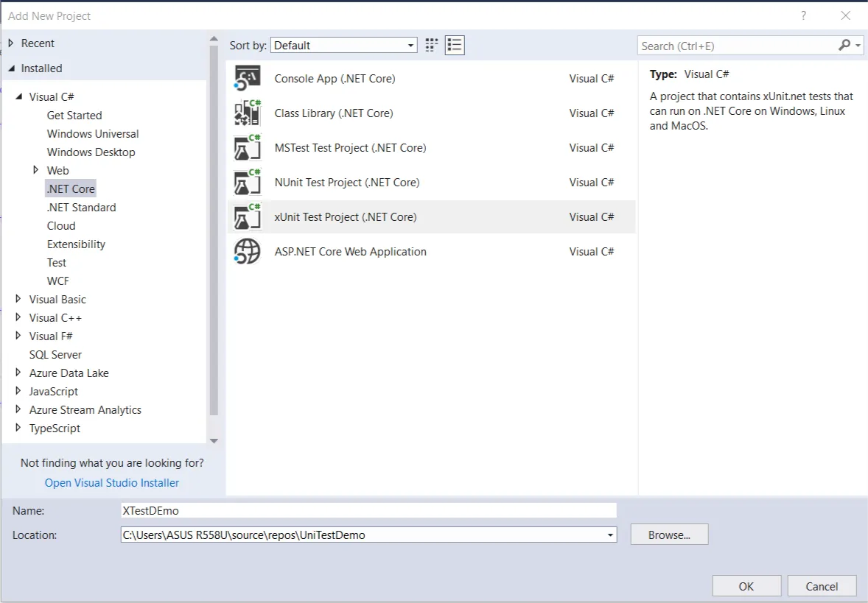868x603 pixels.
Task: Choose Class Library (.NET Core) template name
Action: [x=334, y=113]
